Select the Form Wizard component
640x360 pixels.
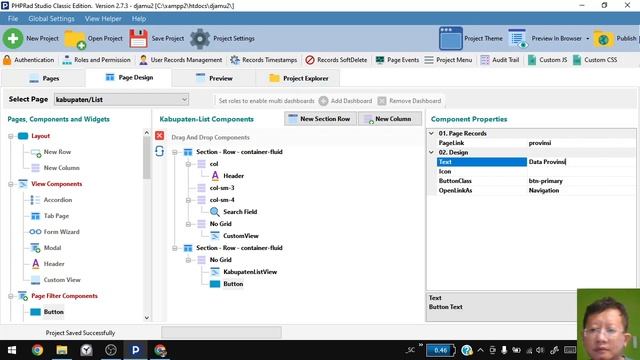coord(61,232)
